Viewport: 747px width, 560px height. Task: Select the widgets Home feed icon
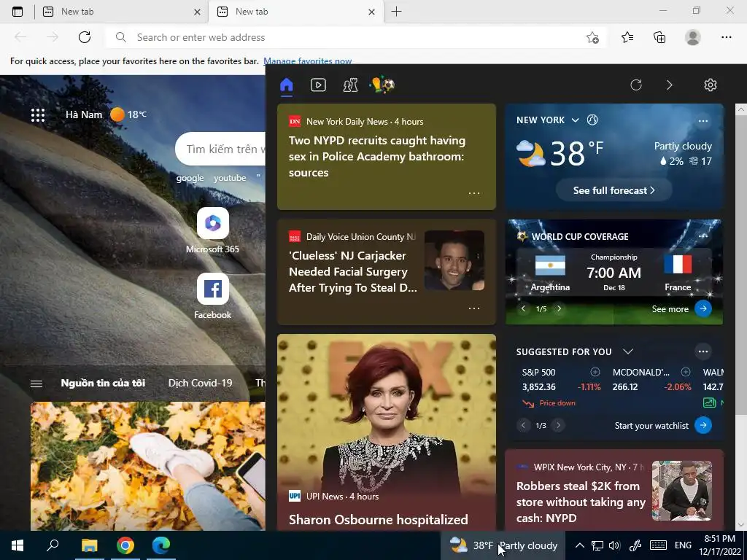tap(286, 85)
